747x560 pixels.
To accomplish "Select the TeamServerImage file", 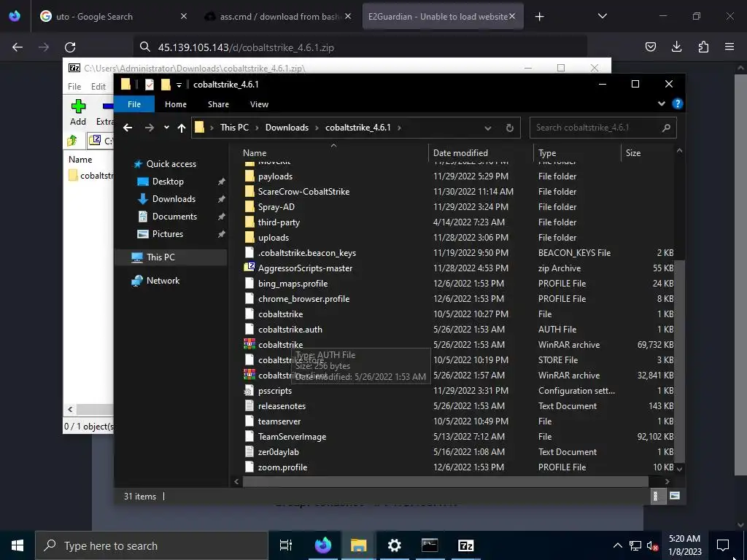I will tap(457, 437).
